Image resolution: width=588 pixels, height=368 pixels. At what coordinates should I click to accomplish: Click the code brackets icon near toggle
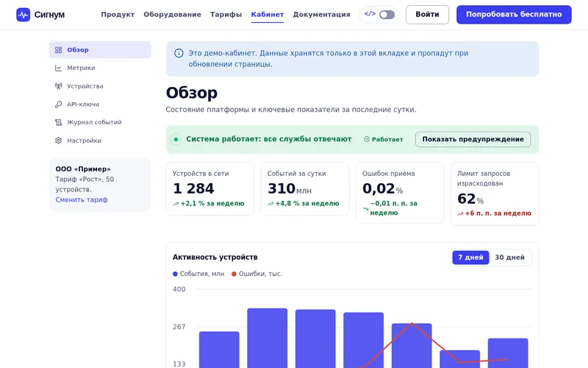coord(370,14)
